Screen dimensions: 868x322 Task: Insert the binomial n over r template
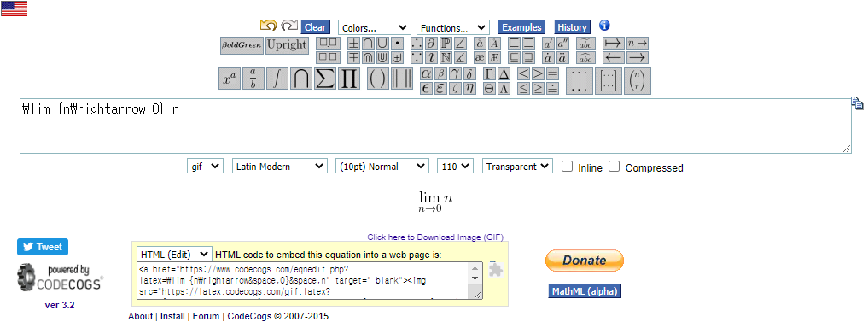pyautogui.click(x=638, y=81)
